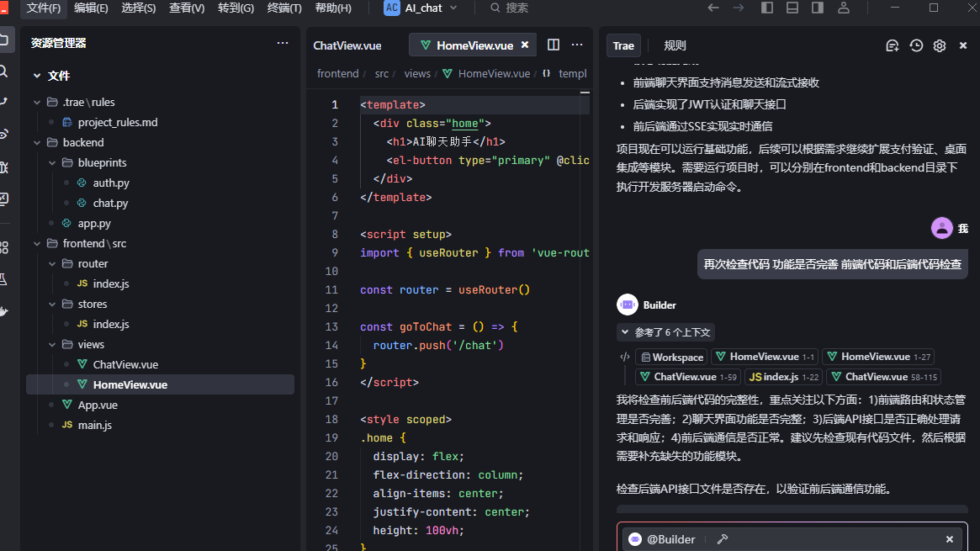Collapse the stores folder
This screenshot has width=980, height=551.
(52, 305)
